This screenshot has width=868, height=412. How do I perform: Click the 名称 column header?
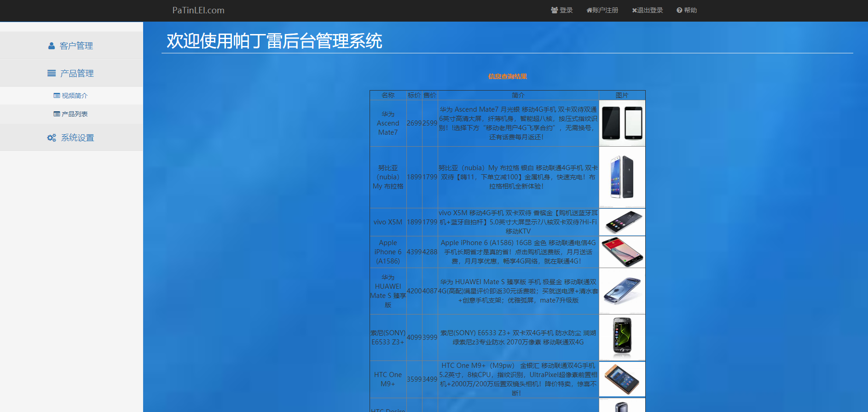(388, 95)
